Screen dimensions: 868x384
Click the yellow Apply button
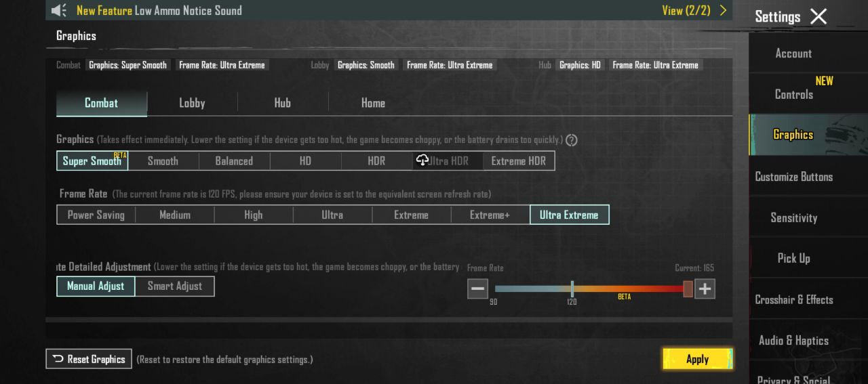pos(698,359)
